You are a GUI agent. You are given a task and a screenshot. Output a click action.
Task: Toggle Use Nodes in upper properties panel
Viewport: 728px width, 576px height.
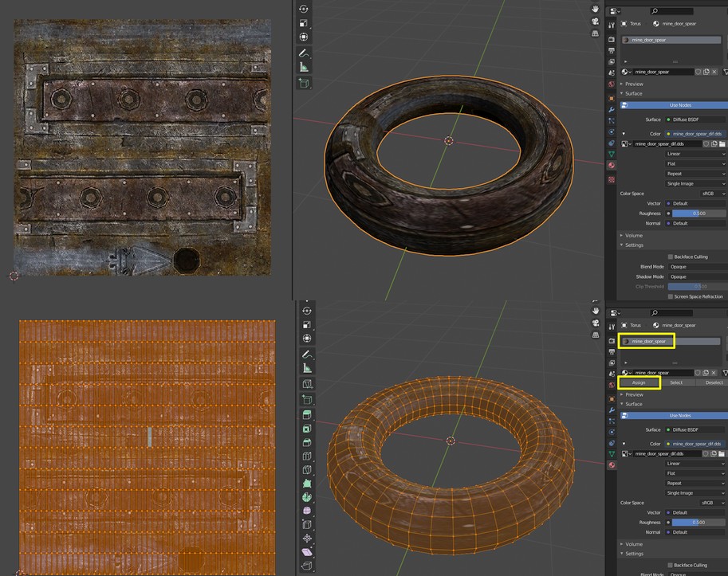[674, 105]
